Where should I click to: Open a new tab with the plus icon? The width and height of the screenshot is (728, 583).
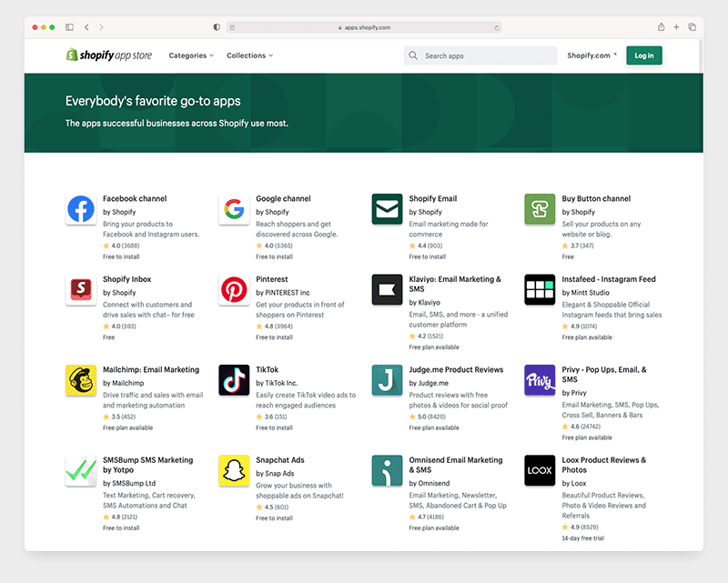coord(676,27)
